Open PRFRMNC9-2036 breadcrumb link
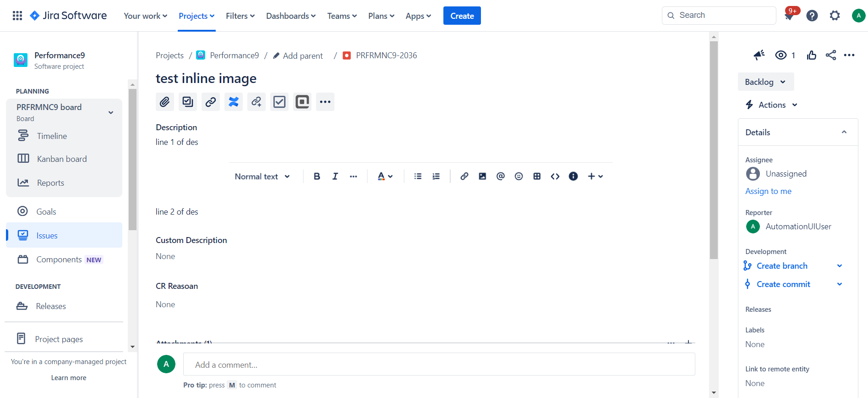The height and width of the screenshot is (398, 868). (x=386, y=55)
